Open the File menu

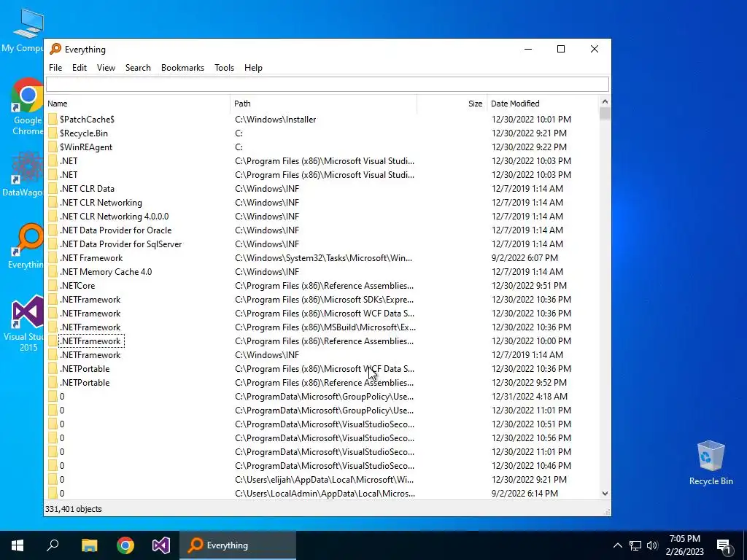(x=55, y=68)
